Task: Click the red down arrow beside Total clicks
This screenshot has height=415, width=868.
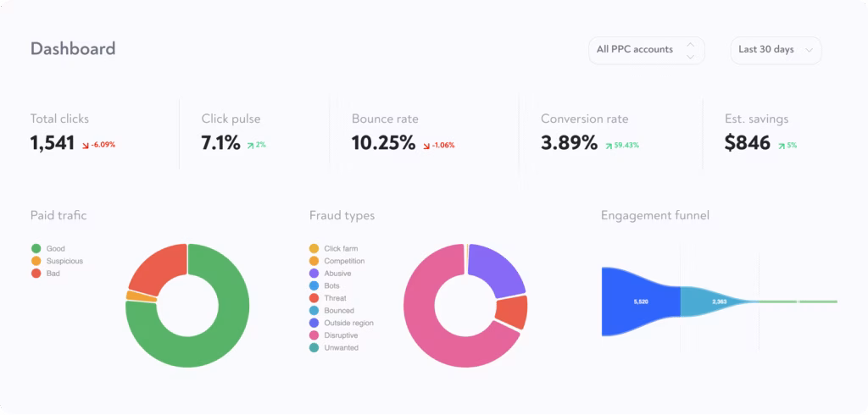Action: coord(86,145)
